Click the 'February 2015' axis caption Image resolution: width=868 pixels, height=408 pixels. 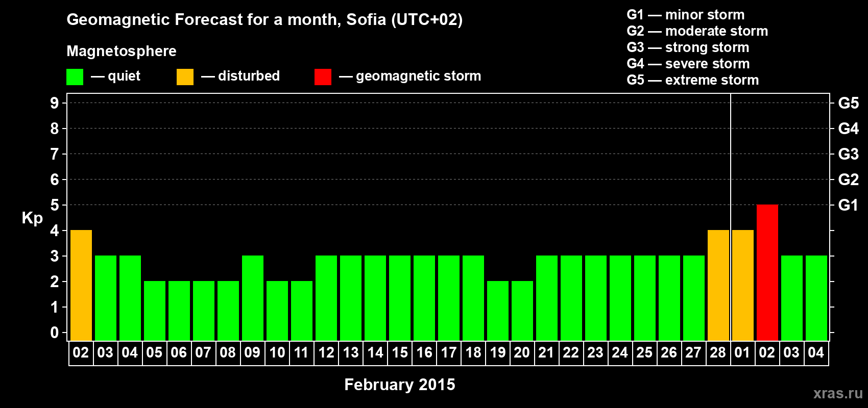(400, 385)
